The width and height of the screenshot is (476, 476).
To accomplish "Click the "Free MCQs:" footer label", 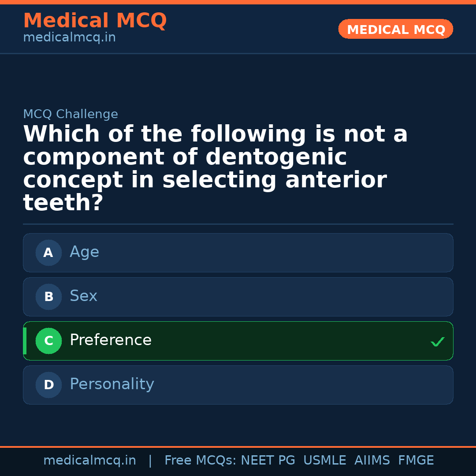I will click(201, 461).
